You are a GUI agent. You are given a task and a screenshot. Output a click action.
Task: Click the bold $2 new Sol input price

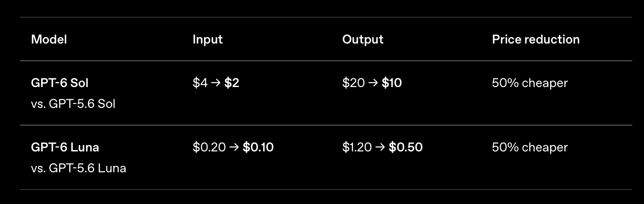click(x=232, y=83)
